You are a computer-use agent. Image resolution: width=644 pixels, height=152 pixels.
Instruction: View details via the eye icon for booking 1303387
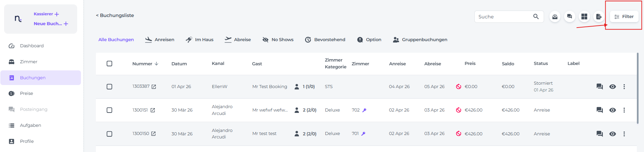coord(612,87)
